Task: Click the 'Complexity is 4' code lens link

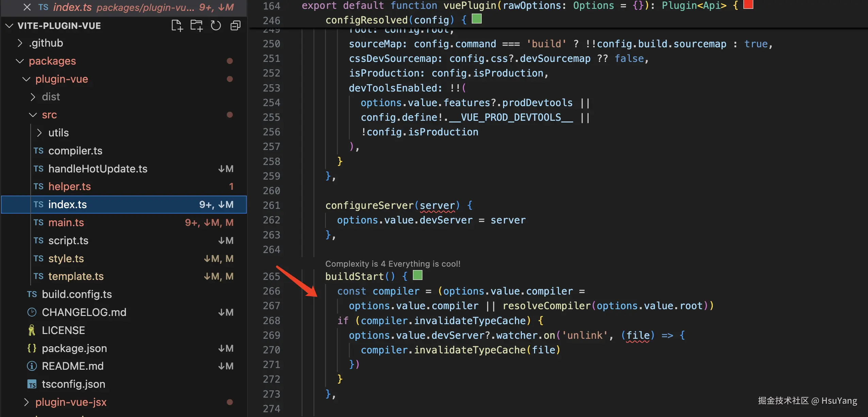Action: pyautogui.click(x=392, y=264)
